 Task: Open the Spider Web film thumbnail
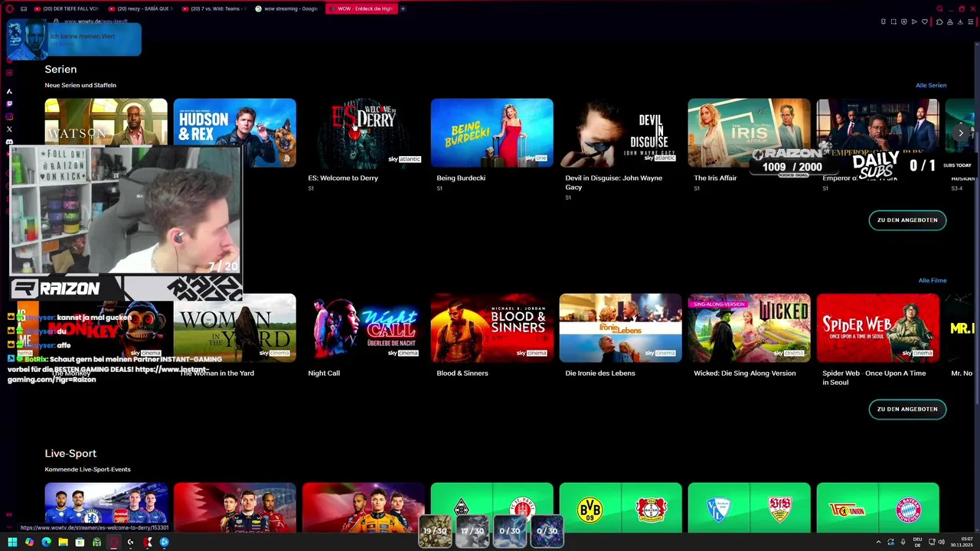pyautogui.click(x=877, y=328)
